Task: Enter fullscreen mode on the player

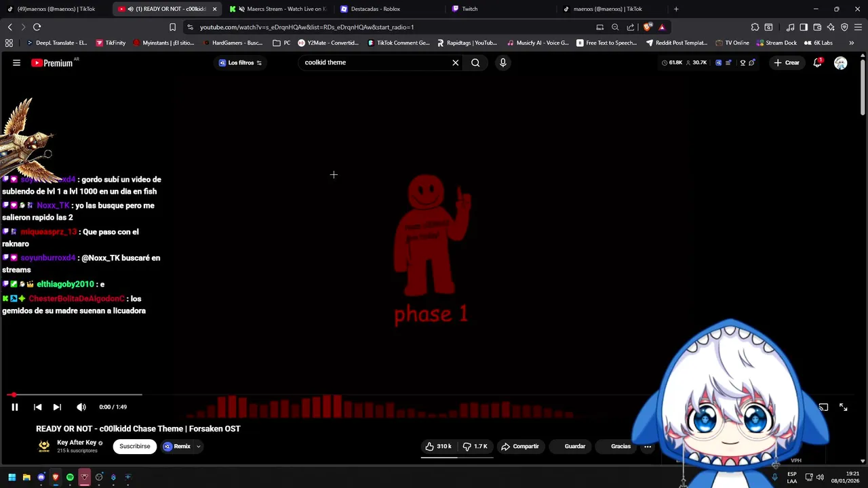Action: click(x=843, y=407)
